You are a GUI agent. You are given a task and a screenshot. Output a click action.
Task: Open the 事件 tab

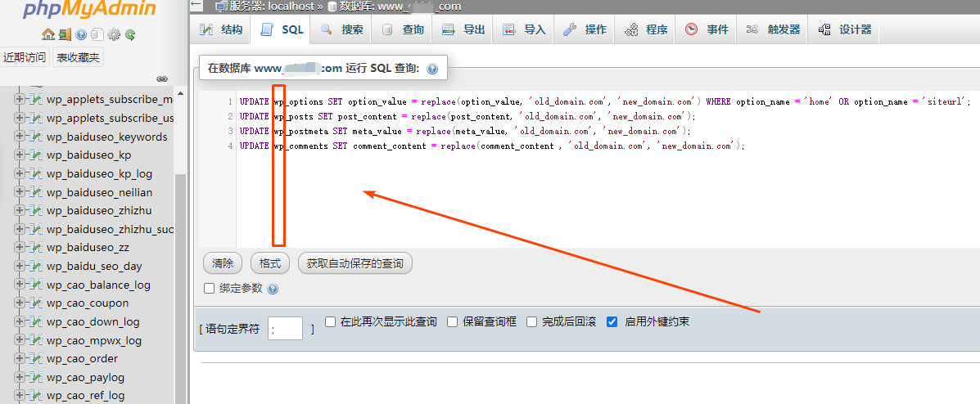(x=707, y=29)
